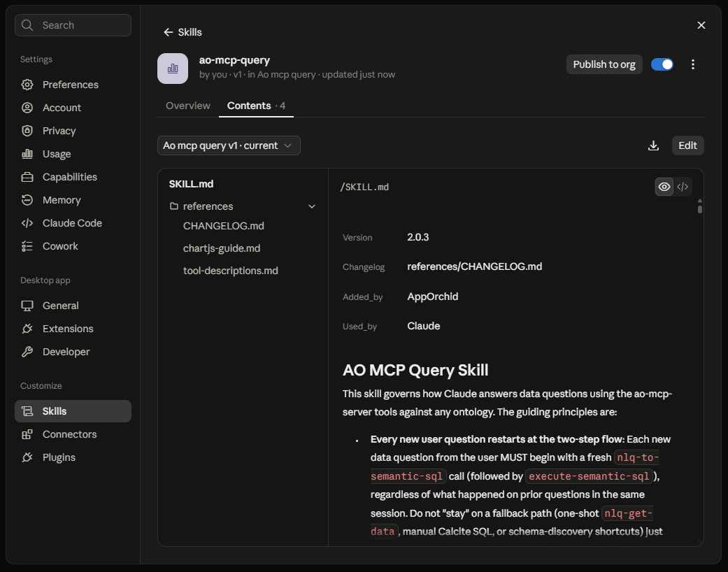Open the Ao mcp query v1 version dropdown
The height and width of the screenshot is (572, 728).
click(229, 145)
